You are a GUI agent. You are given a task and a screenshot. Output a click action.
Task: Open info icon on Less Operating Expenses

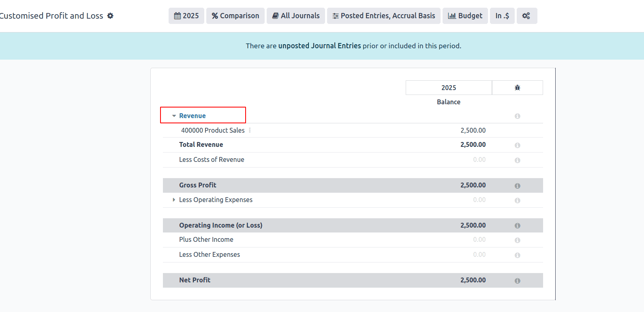518,200
